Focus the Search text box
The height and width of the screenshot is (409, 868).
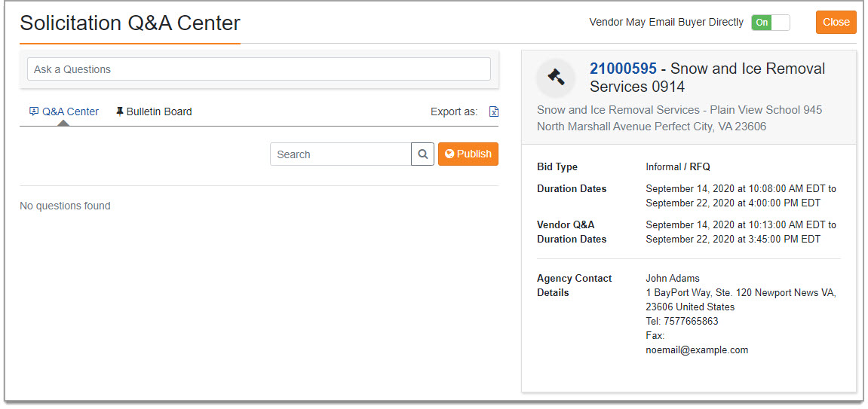coord(340,154)
